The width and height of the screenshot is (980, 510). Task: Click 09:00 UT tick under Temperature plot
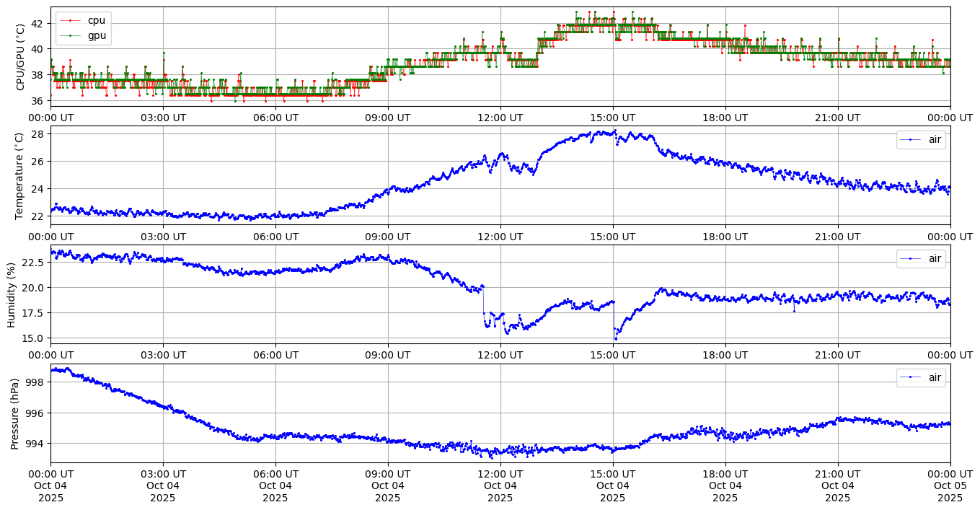tap(388, 236)
